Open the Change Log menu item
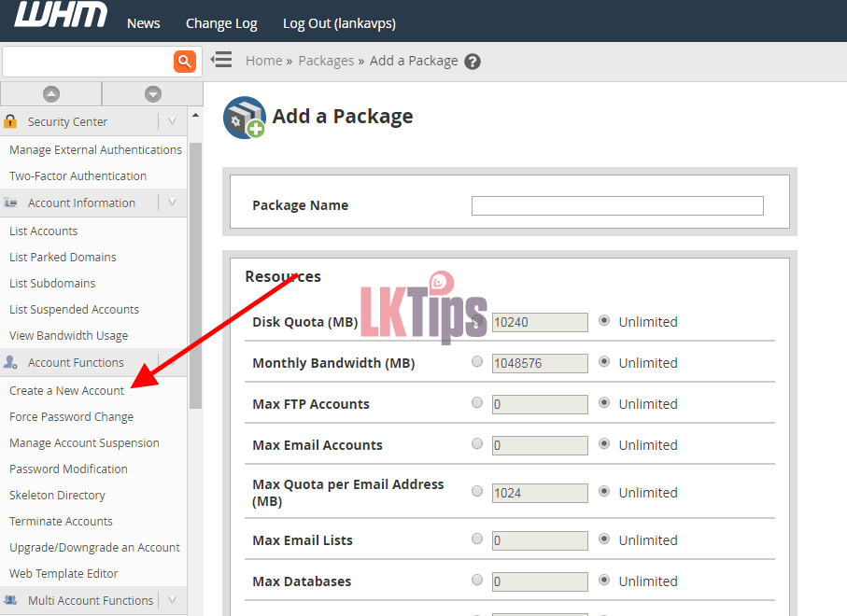This screenshot has width=847, height=616. pos(221,23)
